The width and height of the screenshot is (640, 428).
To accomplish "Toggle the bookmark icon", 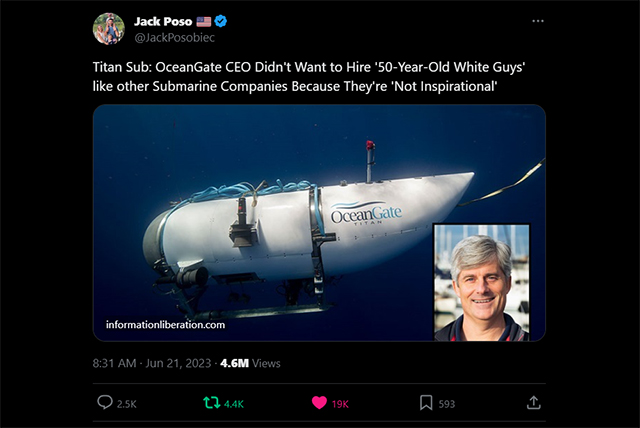I will [426, 403].
